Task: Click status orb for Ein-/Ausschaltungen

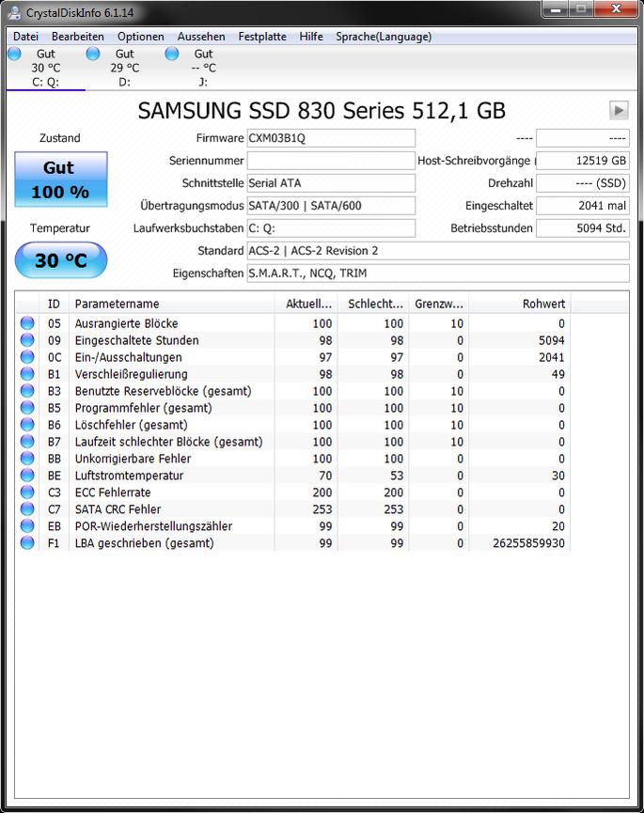Action: coord(27,357)
